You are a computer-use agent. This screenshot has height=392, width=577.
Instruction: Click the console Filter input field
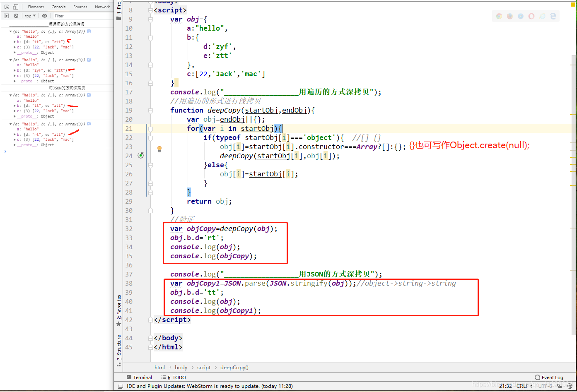pos(83,16)
